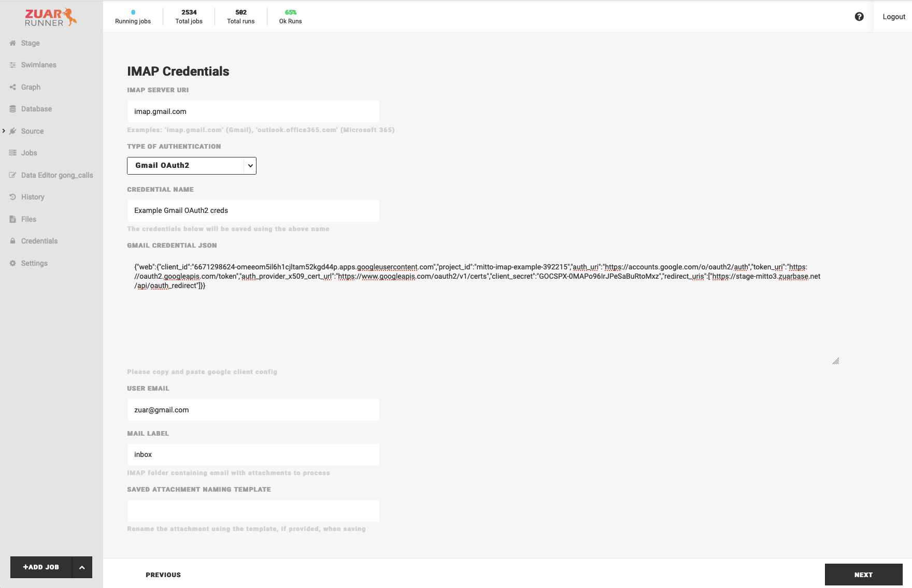912x588 pixels.
Task: Click the Zuar Runner logo
Action: [51, 17]
